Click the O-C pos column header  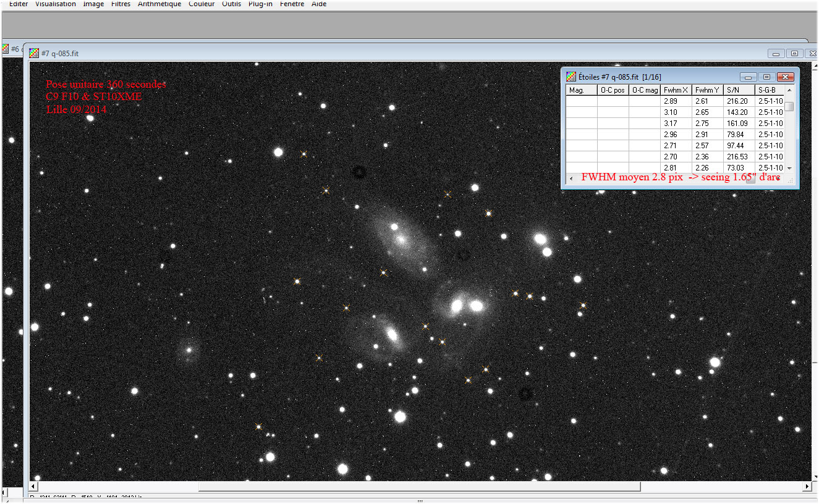(x=613, y=90)
